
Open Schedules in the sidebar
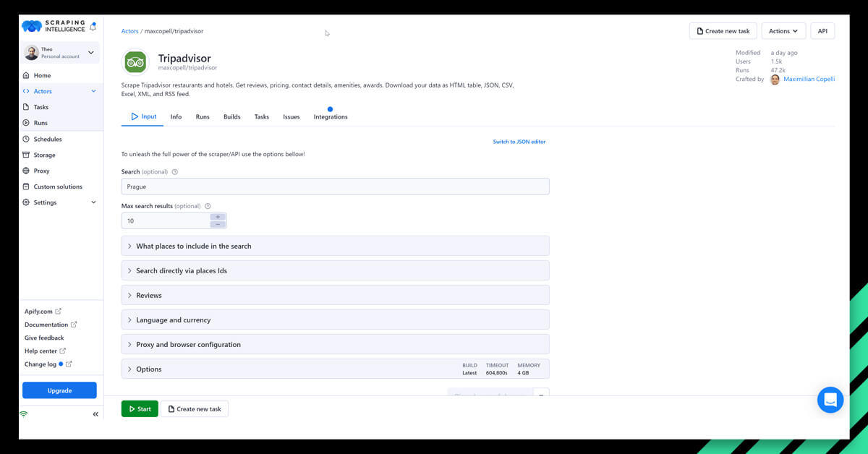point(48,139)
